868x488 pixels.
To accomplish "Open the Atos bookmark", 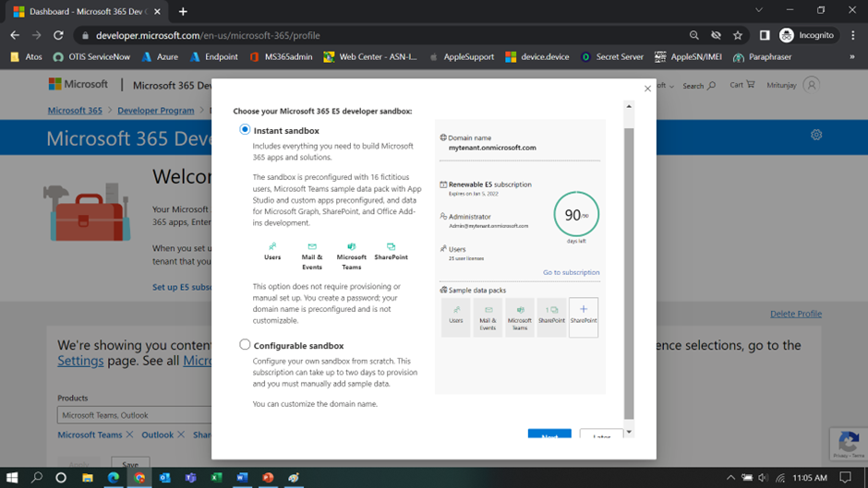I will coord(27,57).
